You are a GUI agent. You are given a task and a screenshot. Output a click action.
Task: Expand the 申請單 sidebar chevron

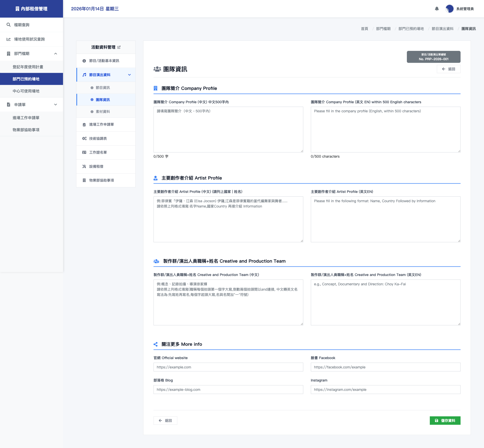click(55, 105)
